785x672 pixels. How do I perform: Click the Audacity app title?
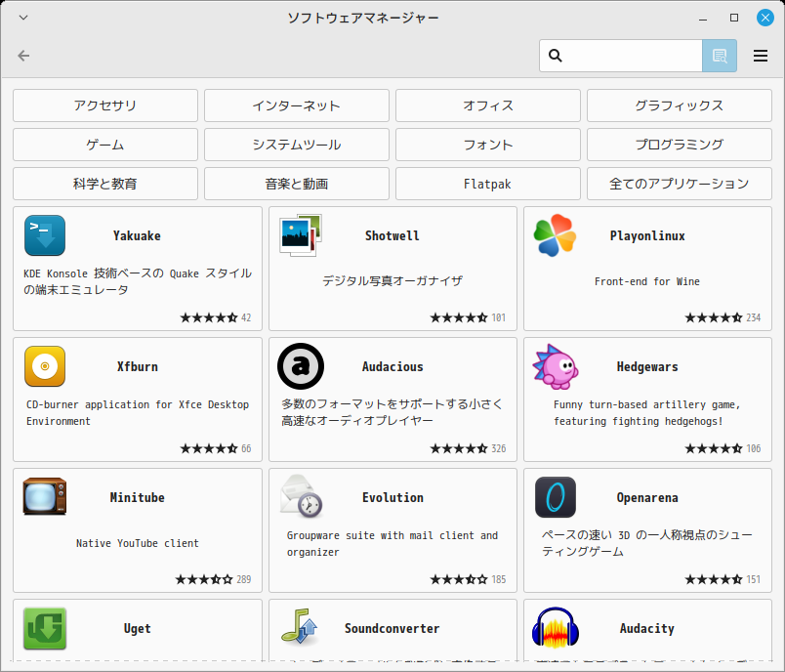tap(647, 628)
